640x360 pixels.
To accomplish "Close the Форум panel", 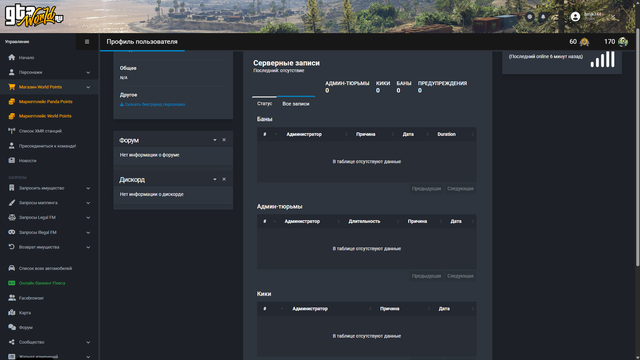I will pos(224,140).
